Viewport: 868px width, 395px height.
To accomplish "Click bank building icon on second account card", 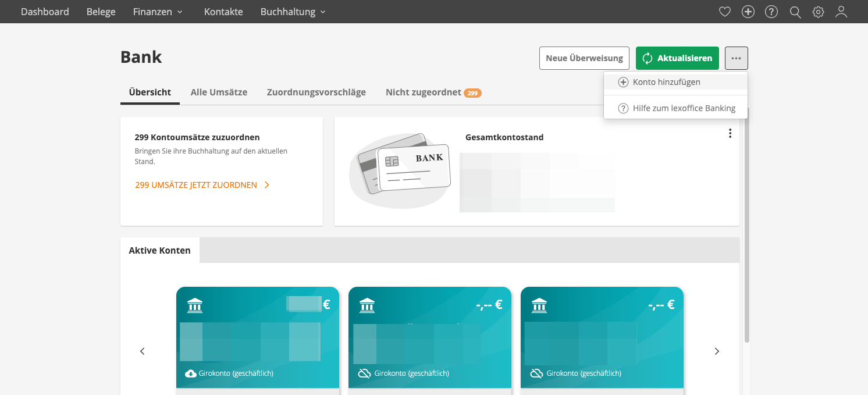I will (367, 305).
